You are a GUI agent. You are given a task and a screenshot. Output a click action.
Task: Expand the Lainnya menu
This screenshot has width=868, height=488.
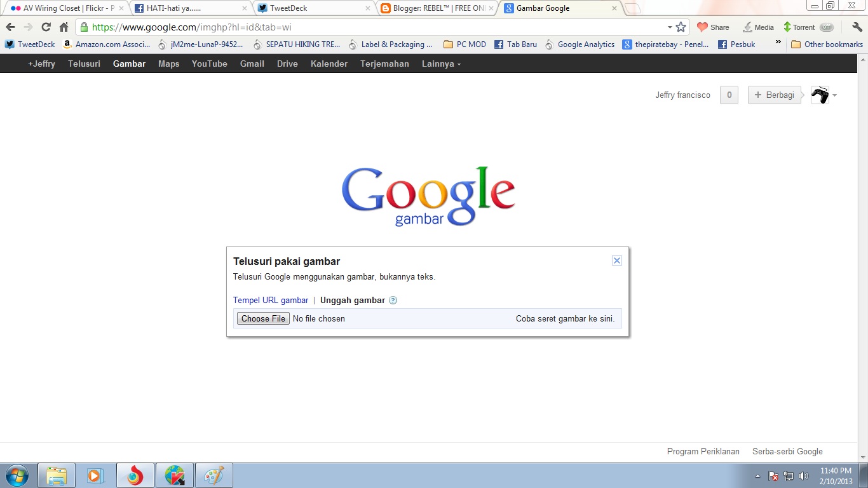[x=441, y=64]
